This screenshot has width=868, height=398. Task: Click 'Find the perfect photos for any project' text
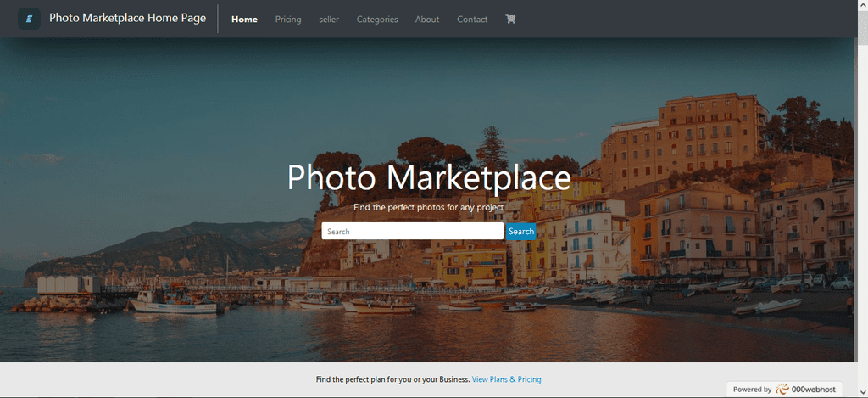click(428, 207)
